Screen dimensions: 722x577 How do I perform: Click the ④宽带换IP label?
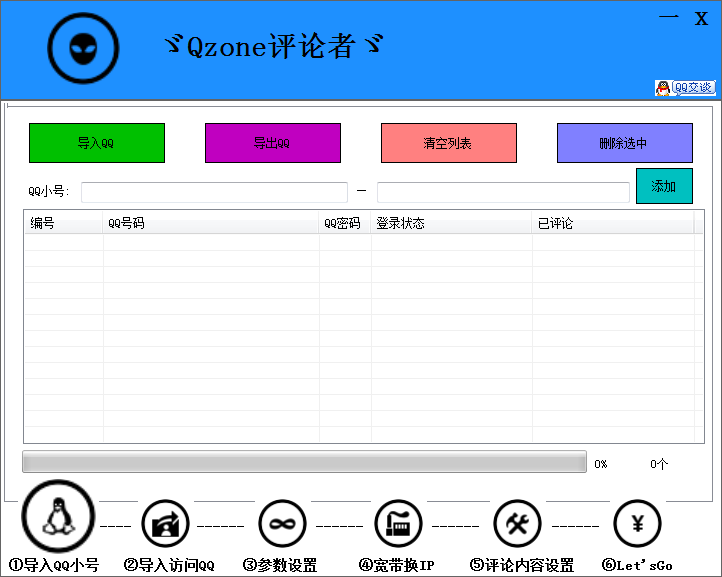(x=396, y=565)
